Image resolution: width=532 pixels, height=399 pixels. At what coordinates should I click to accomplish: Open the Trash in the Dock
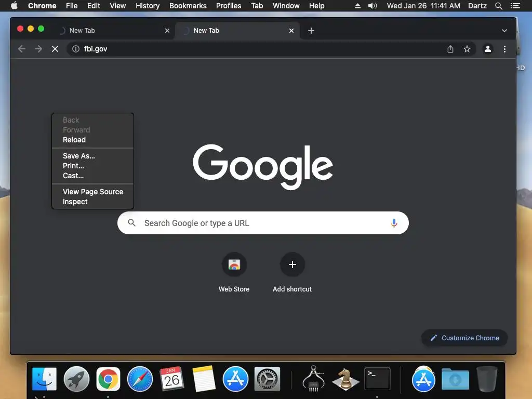click(487, 379)
